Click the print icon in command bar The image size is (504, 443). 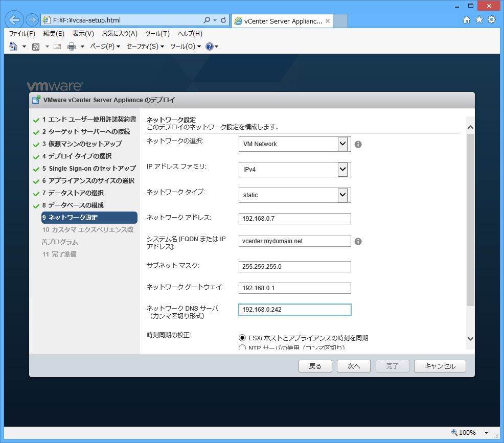coord(72,46)
